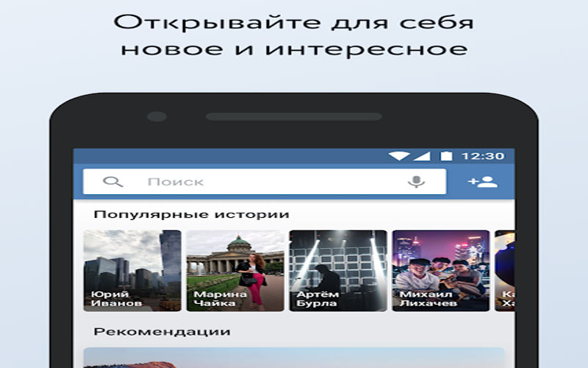Open Артём Бурла story

[338, 271]
